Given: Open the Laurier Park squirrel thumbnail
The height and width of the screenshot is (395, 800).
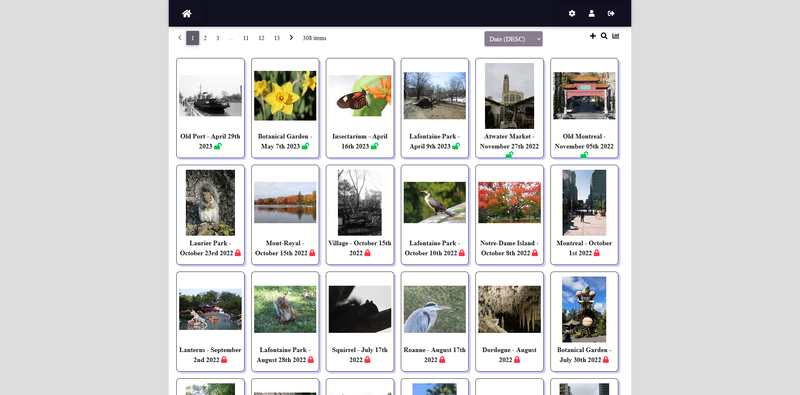Looking at the screenshot, I should point(210,203).
